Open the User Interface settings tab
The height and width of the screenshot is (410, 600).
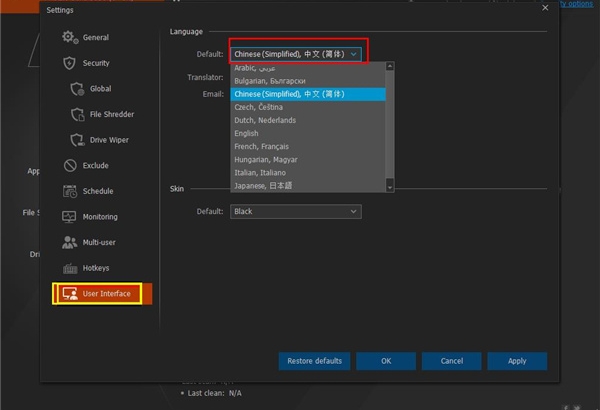[103, 294]
